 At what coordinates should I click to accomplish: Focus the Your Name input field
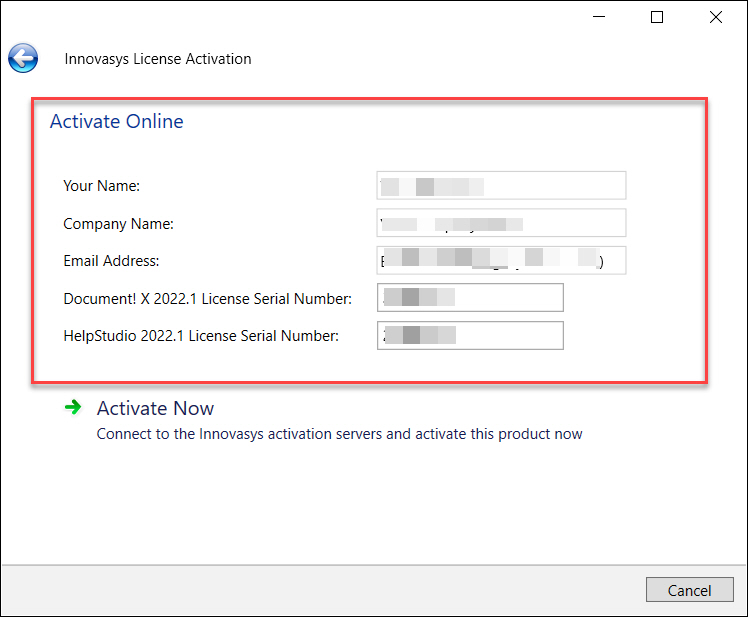click(501, 186)
